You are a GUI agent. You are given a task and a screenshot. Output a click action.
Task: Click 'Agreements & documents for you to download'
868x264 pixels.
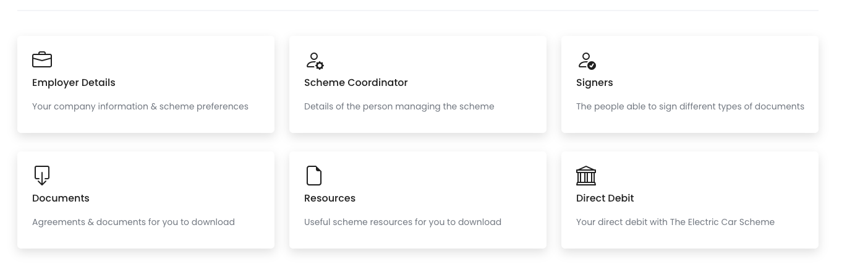point(134,222)
